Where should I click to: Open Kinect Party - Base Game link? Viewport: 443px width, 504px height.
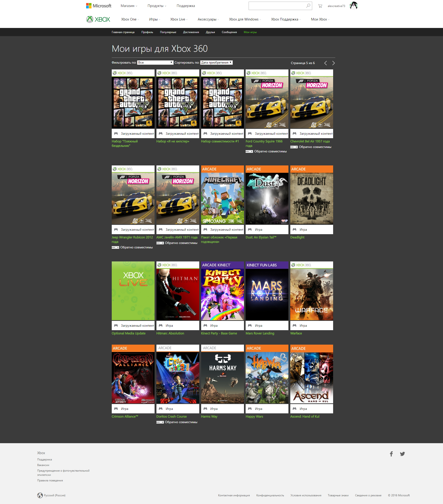click(219, 333)
